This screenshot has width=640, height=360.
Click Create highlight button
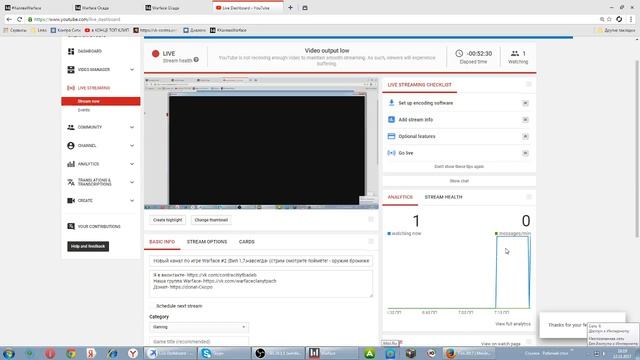pos(167,220)
